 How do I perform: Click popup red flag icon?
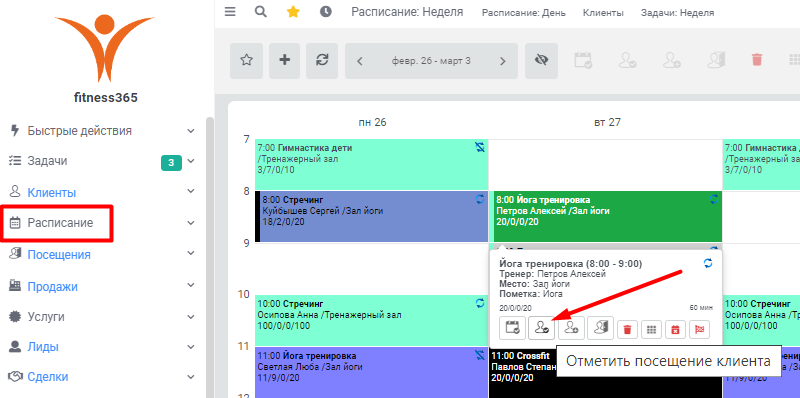(x=699, y=330)
